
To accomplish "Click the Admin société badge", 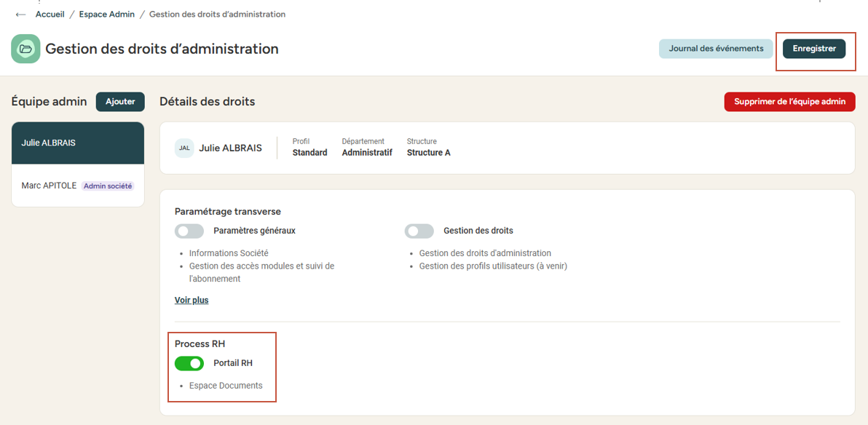I will (x=108, y=186).
